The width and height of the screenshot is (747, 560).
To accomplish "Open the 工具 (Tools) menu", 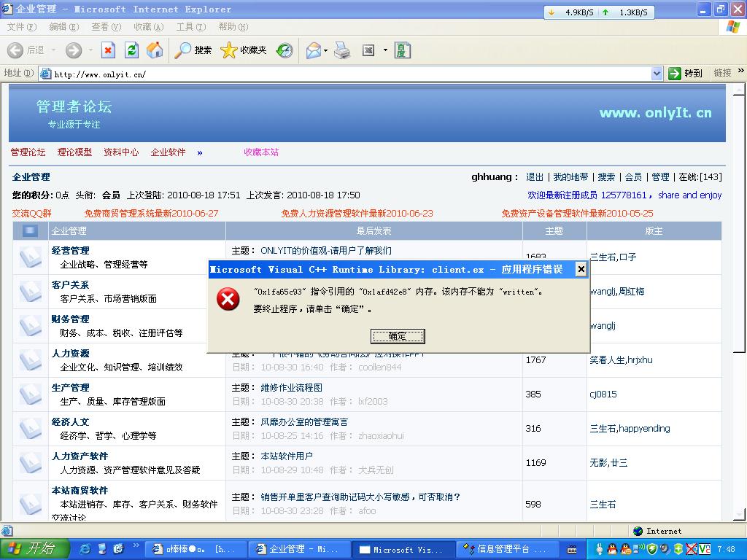I will (x=190, y=27).
